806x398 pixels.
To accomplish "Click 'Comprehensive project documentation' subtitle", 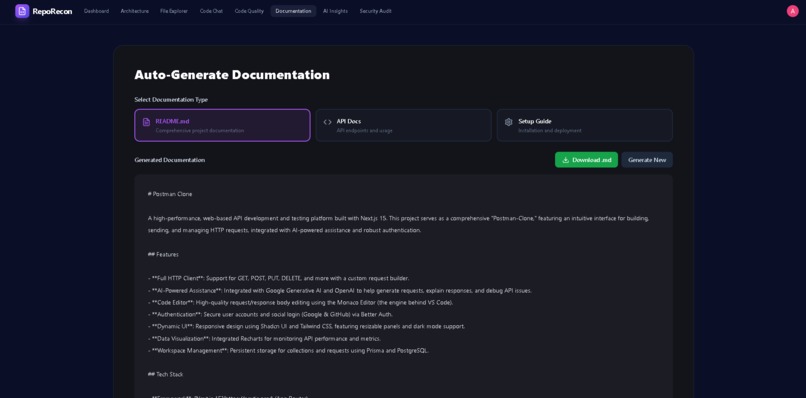I will [200, 131].
